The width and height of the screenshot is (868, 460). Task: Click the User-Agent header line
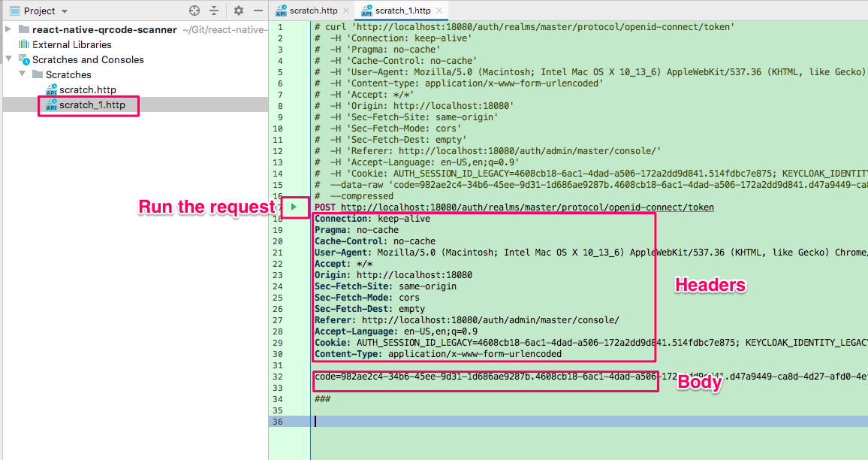(590, 252)
